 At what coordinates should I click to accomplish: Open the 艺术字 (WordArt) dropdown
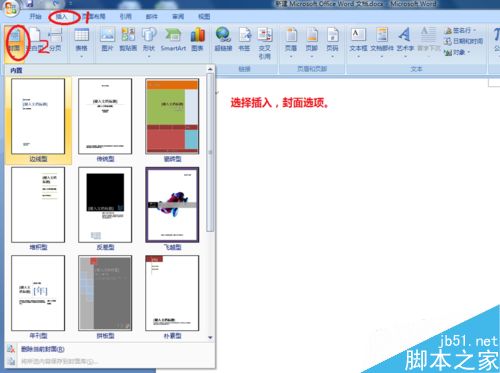[405, 43]
